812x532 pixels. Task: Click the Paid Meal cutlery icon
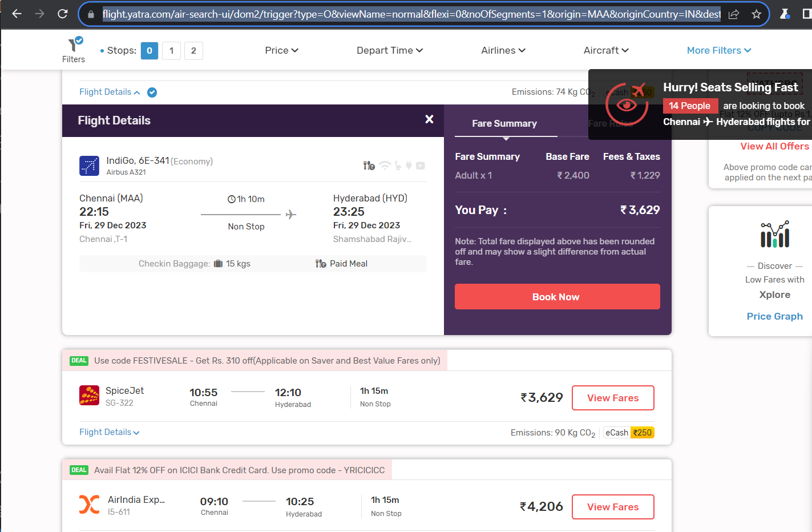point(321,264)
